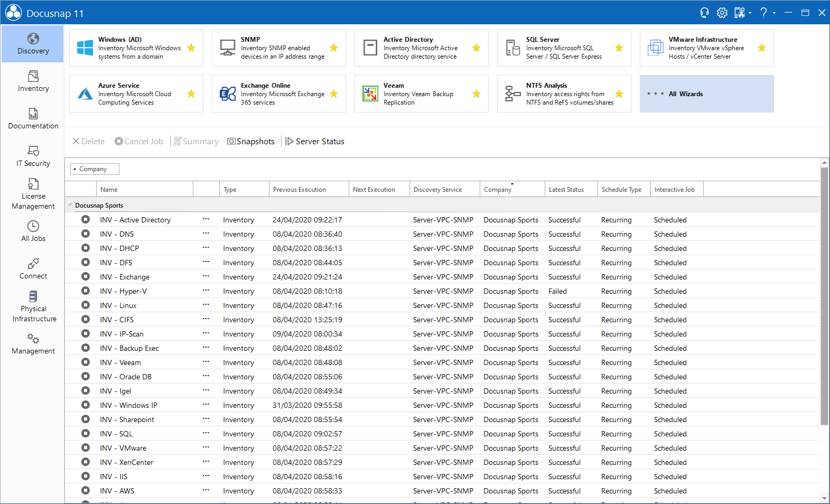Image resolution: width=830 pixels, height=504 pixels.
Task: Open IT Security module
Action: pos(33,156)
